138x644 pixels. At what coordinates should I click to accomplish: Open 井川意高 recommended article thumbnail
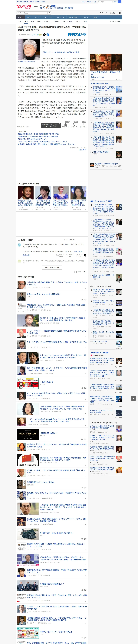coord(26,193)
